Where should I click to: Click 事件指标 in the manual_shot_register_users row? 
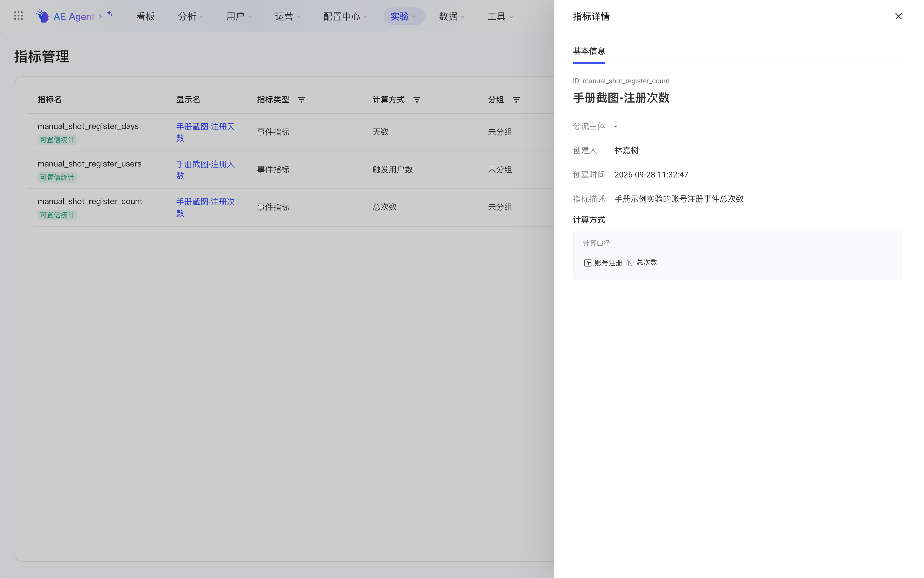point(273,169)
